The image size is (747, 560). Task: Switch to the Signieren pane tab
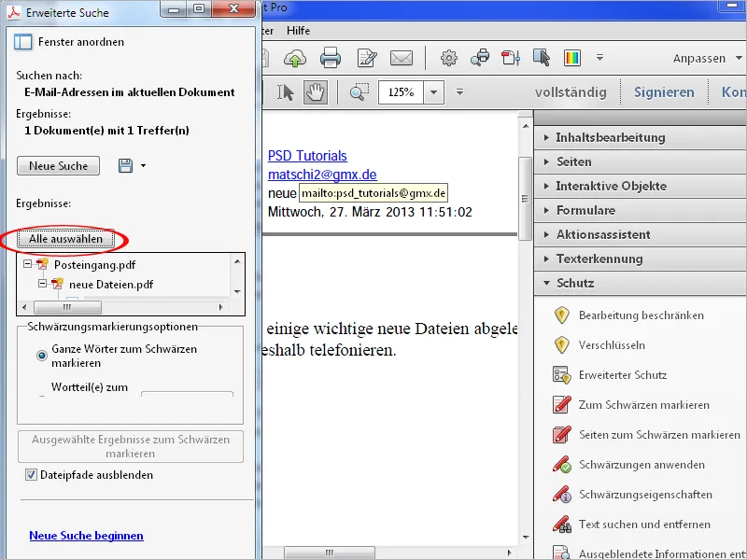664,91
